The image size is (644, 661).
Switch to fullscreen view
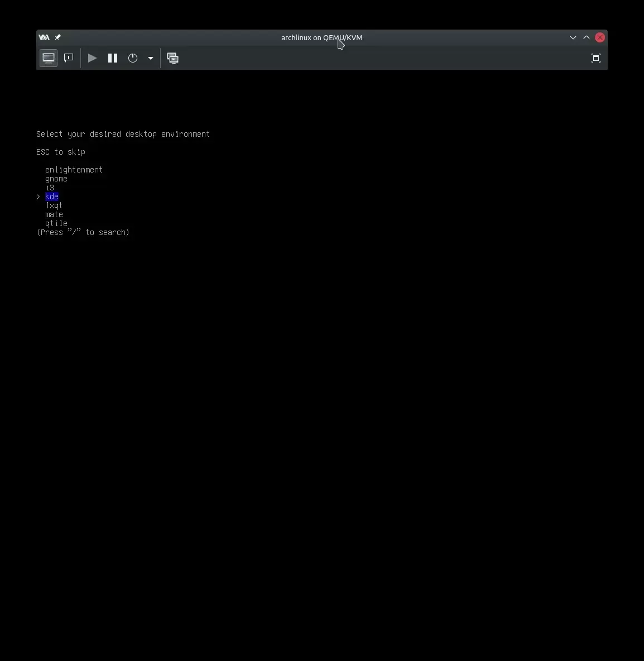click(x=595, y=58)
